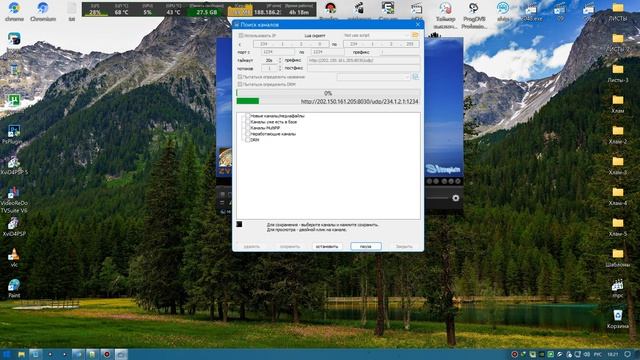
Task: Click the ending port field after по
Action: 327,52
